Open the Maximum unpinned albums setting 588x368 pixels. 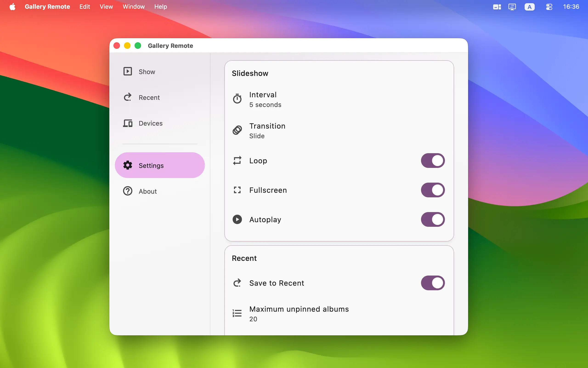[339, 314]
